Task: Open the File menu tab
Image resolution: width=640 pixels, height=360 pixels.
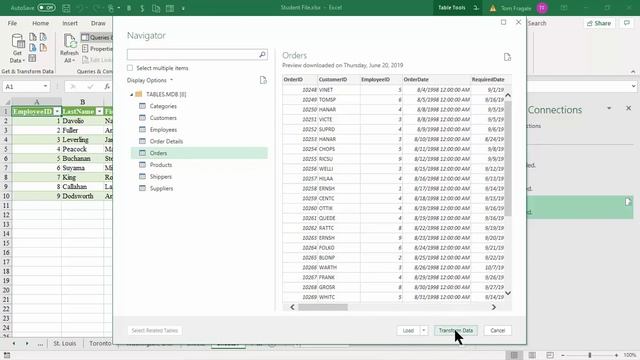Action: [x=12, y=23]
